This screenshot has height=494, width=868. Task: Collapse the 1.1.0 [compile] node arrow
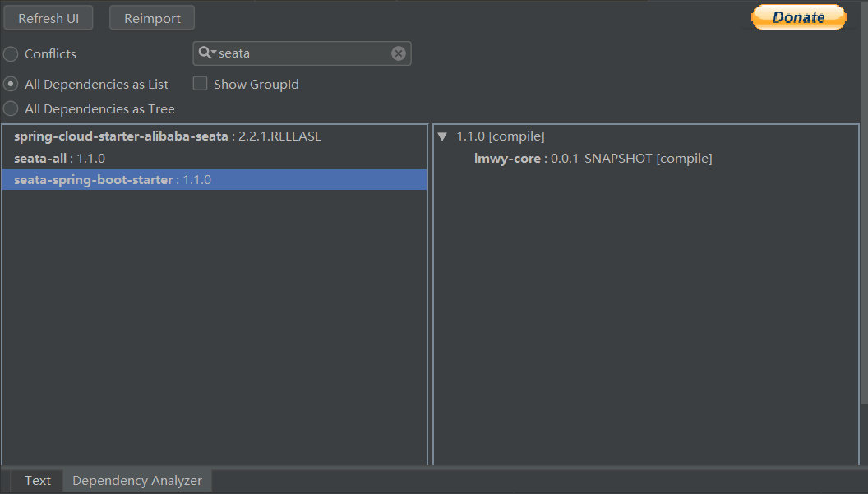coord(442,136)
